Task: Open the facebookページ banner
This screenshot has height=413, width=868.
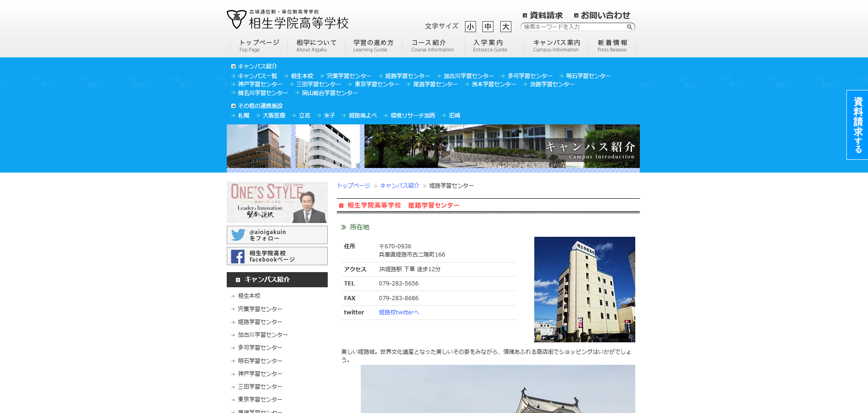Action: coord(277,256)
